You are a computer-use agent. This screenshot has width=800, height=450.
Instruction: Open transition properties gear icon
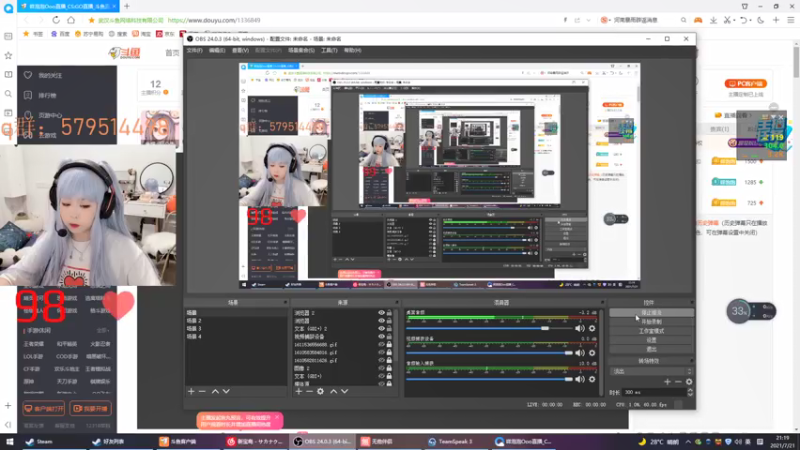pos(689,382)
